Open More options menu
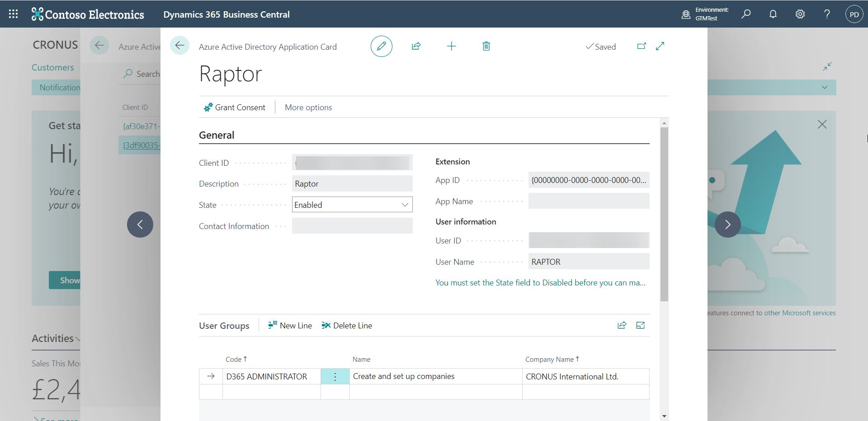The image size is (868, 421). 308,108
